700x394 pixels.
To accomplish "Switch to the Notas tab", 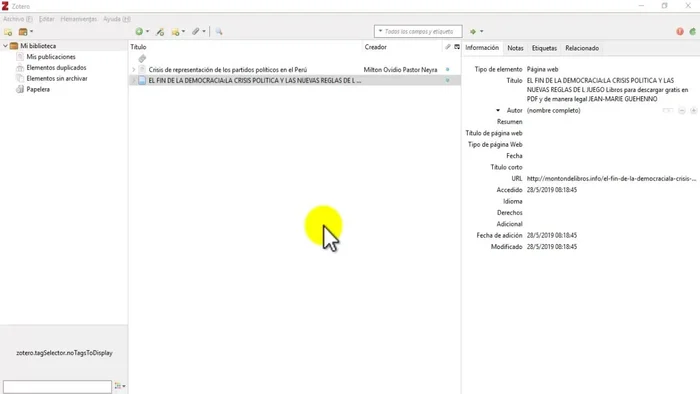I will pos(515,48).
